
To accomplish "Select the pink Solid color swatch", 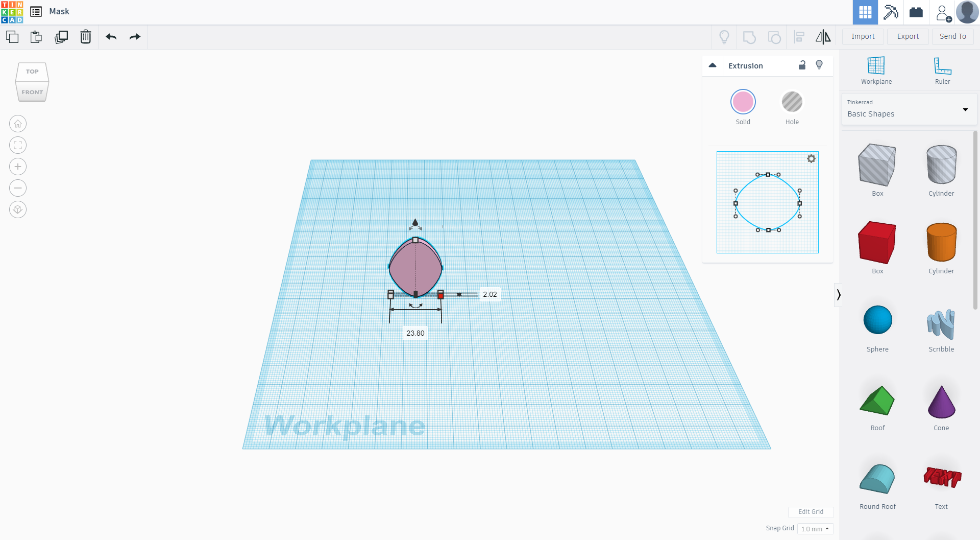I will (x=743, y=102).
